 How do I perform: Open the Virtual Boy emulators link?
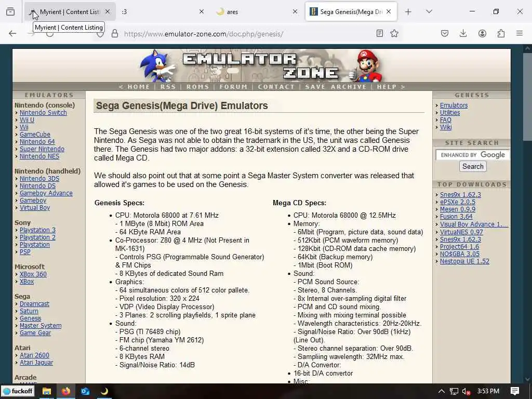35,208
